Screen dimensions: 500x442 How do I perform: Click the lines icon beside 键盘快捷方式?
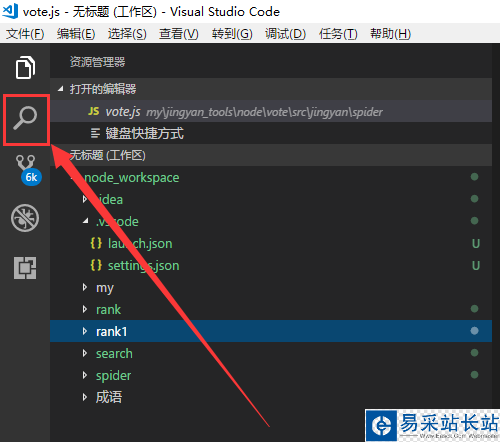click(x=95, y=133)
